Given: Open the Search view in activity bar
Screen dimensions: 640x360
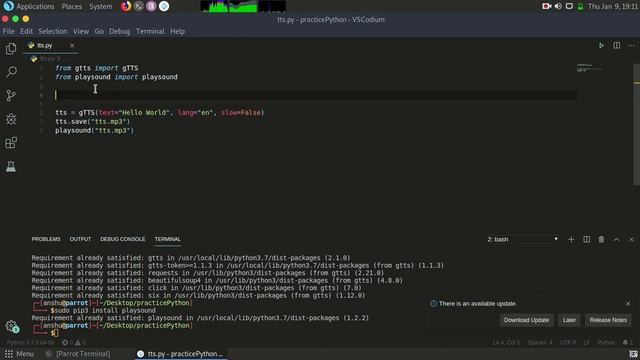Looking at the screenshot, I should tap(11, 72).
